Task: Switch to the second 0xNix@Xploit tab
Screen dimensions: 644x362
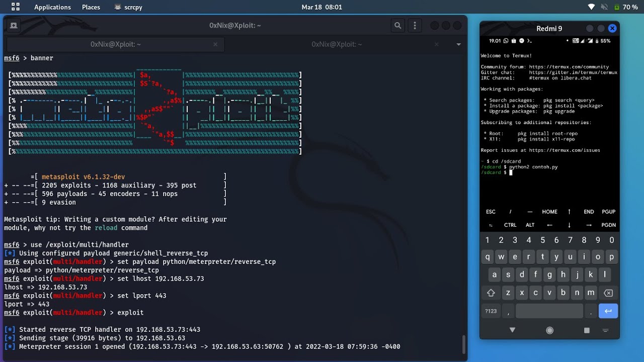Action: [337, 44]
